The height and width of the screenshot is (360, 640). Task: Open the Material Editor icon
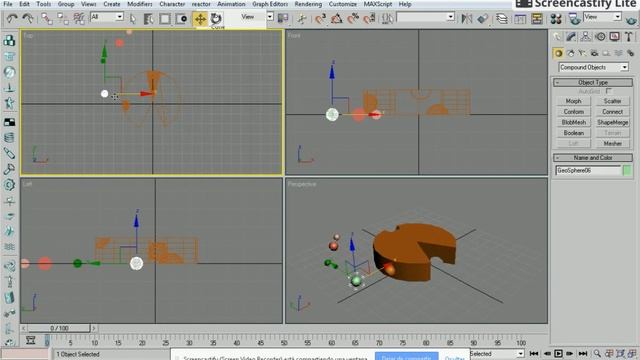click(x=556, y=19)
